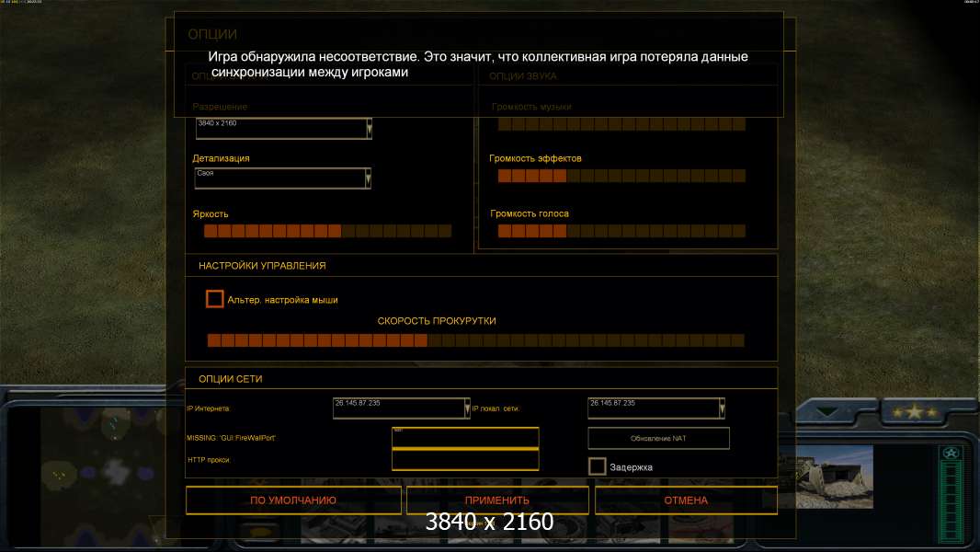Click the Громкость голоса label
Image resolution: width=980 pixels, height=552 pixels.
(530, 213)
